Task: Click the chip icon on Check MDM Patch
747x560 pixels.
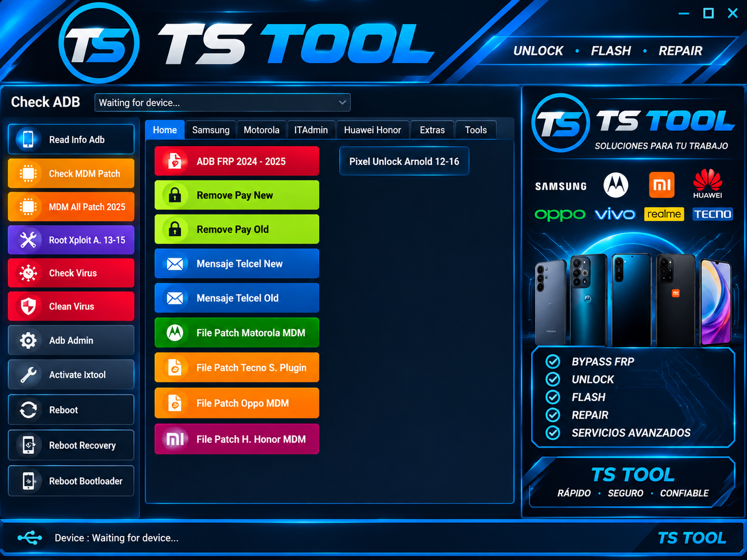Action: click(x=28, y=174)
